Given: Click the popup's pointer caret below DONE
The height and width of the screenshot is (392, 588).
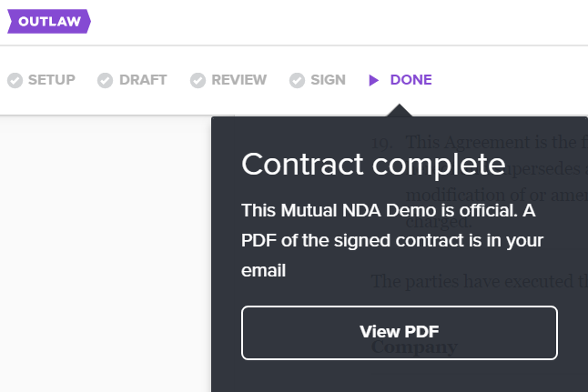Looking at the screenshot, I should [x=400, y=110].
